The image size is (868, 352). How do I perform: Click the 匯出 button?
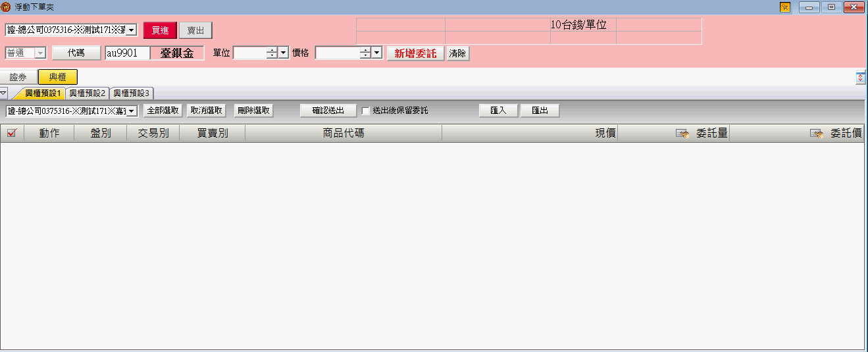coord(540,111)
